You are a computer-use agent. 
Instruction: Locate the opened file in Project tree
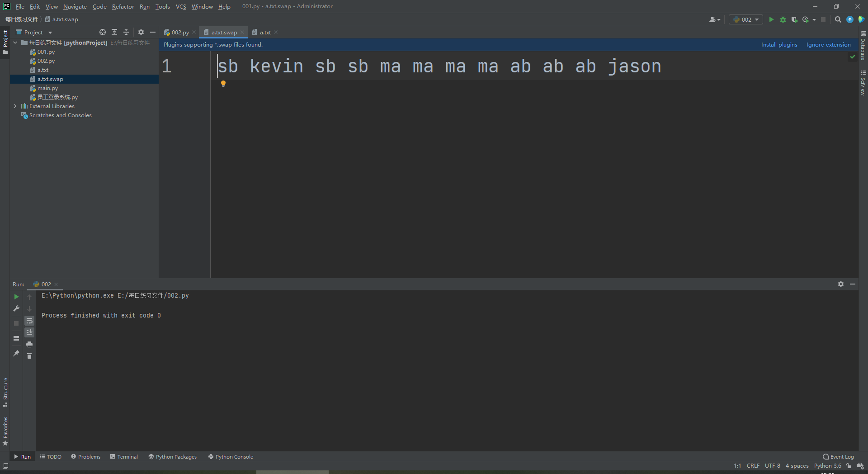(103, 32)
